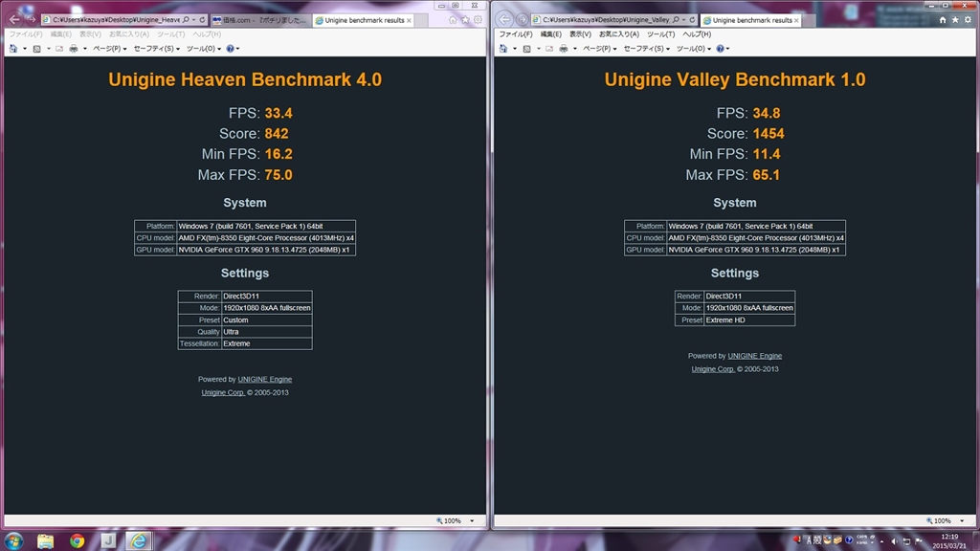Screen dimensions: 980x551
Task: Click the Extreme HD preset cell in the Valley settings
Action: pos(749,320)
